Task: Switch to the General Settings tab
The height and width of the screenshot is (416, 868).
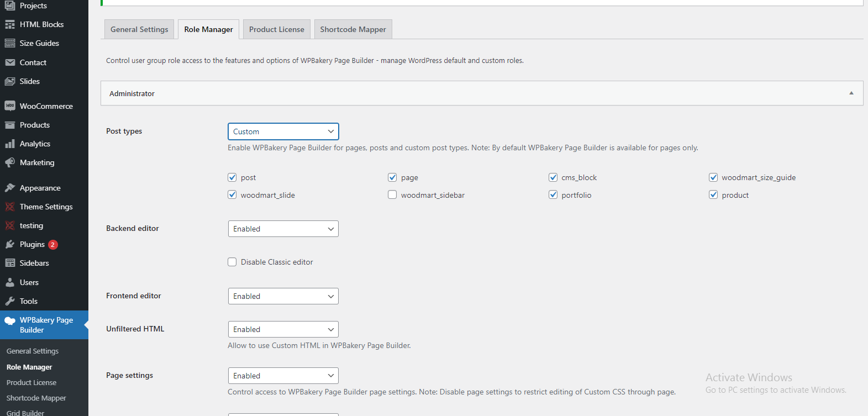Action: (139, 29)
